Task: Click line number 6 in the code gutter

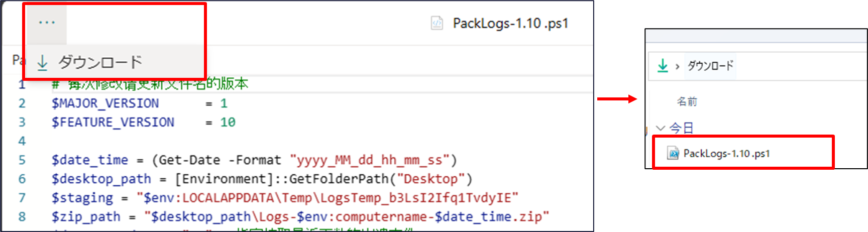Action: click(22, 179)
